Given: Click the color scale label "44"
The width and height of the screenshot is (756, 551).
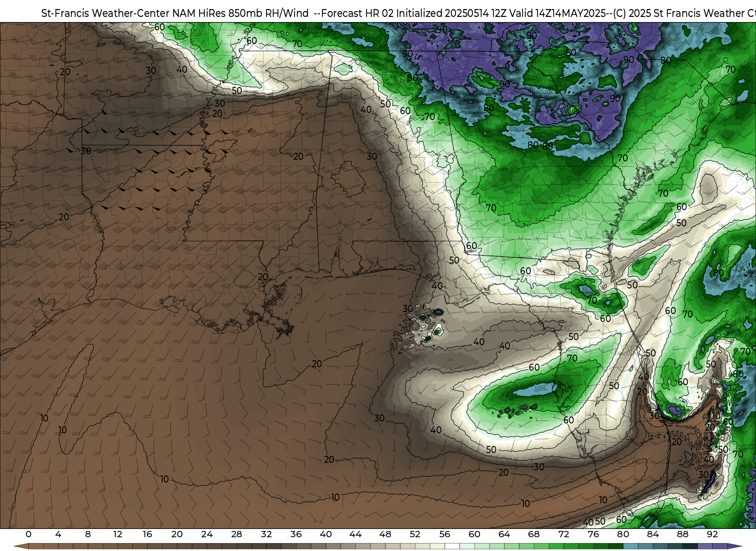Looking at the screenshot, I should coord(356,534).
